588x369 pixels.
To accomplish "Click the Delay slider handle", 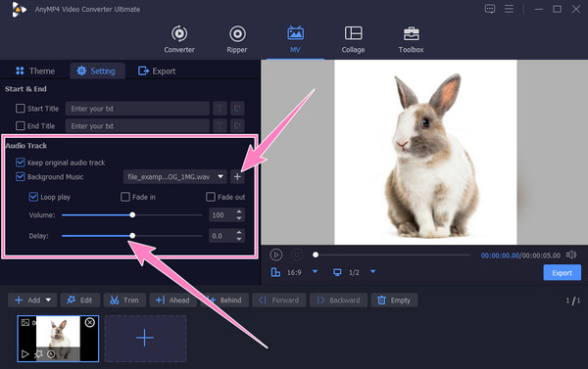I will 132,236.
